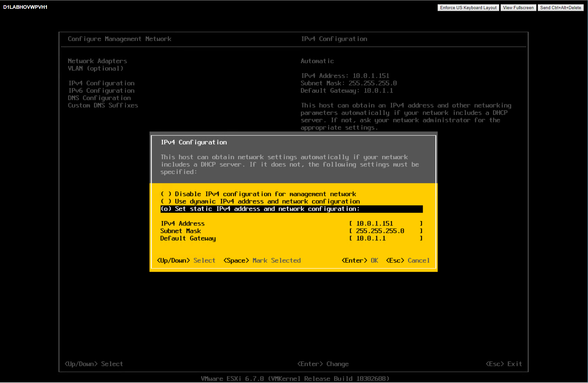Viewport: 588px width, 383px height.
Task: Open DNS Configuration menu entry
Action: (99, 98)
